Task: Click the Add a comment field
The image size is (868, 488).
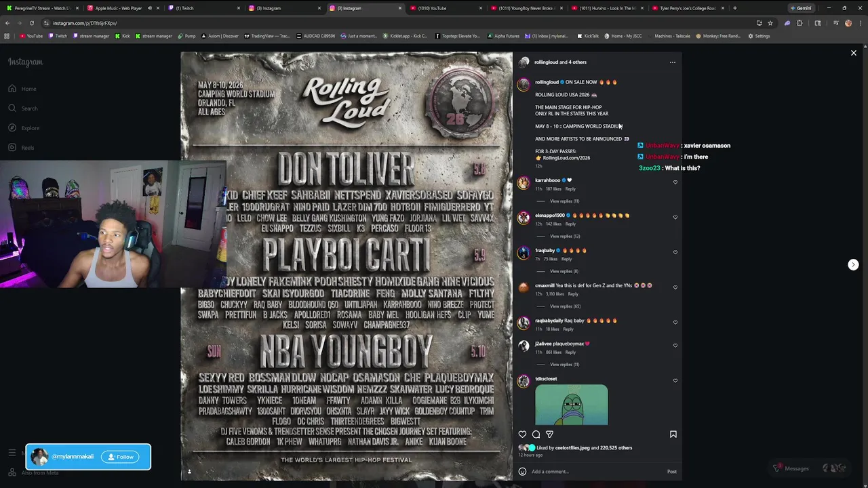Action: click(595, 472)
